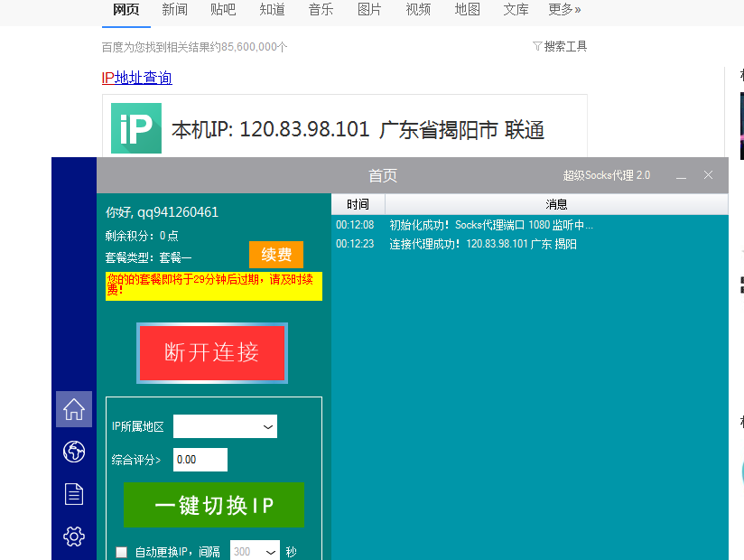Switch to the 贴吧 tab
Image resolution: width=744 pixels, height=560 pixels.
[223, 10]
